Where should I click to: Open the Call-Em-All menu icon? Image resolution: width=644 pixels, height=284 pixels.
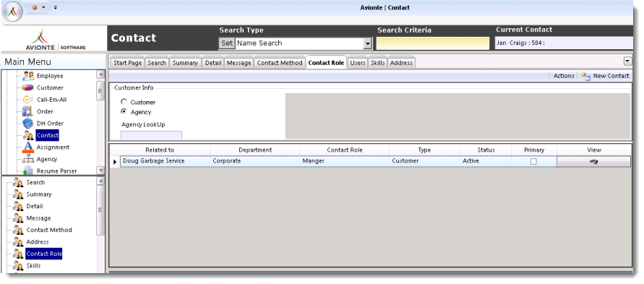27,99
